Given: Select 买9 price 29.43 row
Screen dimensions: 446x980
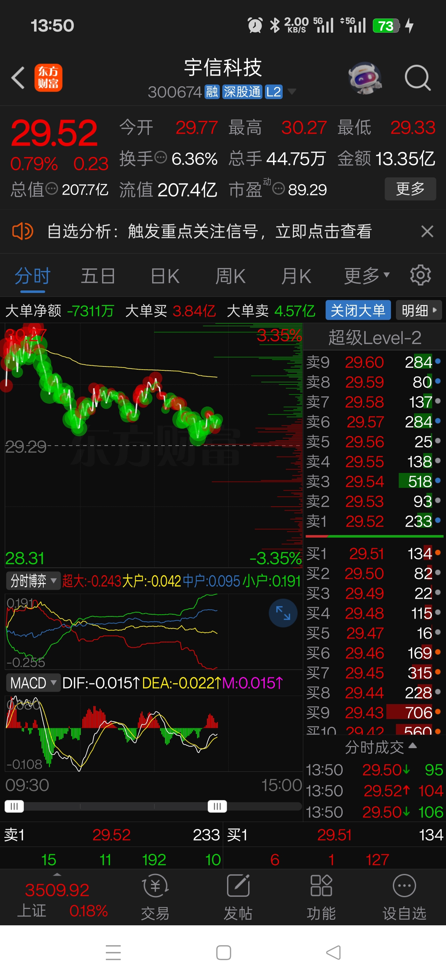Looking at the screenshot, I should click(374, 713).
